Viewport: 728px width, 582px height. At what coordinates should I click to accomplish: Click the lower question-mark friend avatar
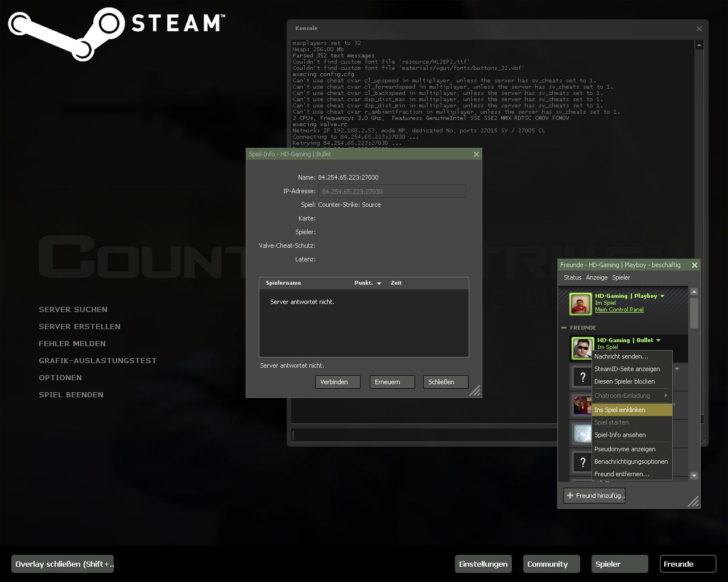click(x=582, y=462)
